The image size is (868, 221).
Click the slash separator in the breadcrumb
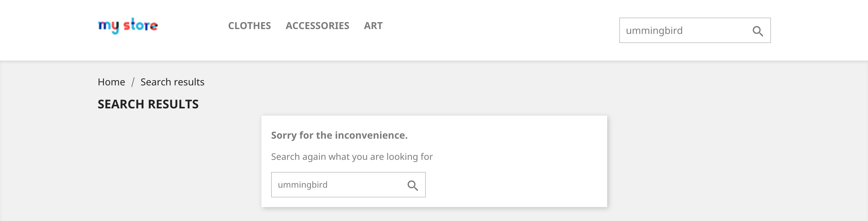[133, 82]
